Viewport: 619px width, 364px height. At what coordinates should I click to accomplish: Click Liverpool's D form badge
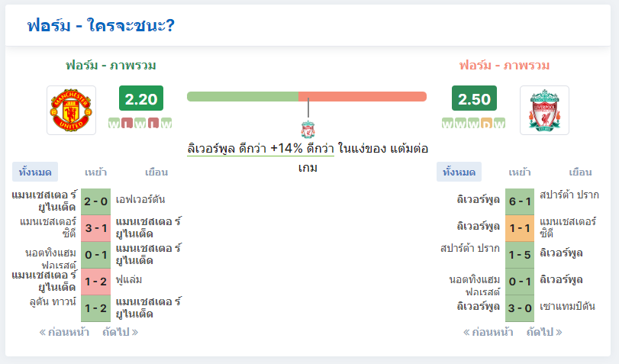[486, 124]
